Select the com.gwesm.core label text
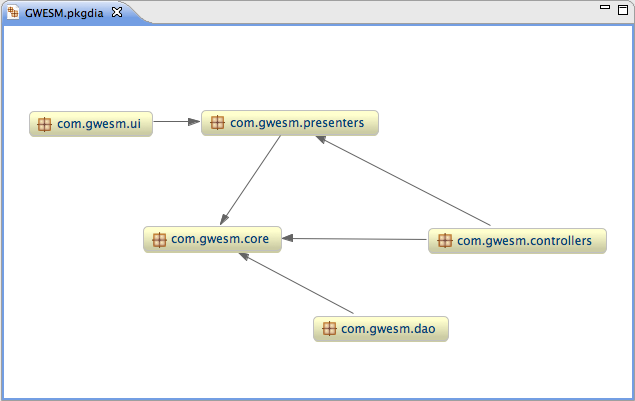 click(x=220, y=239)
